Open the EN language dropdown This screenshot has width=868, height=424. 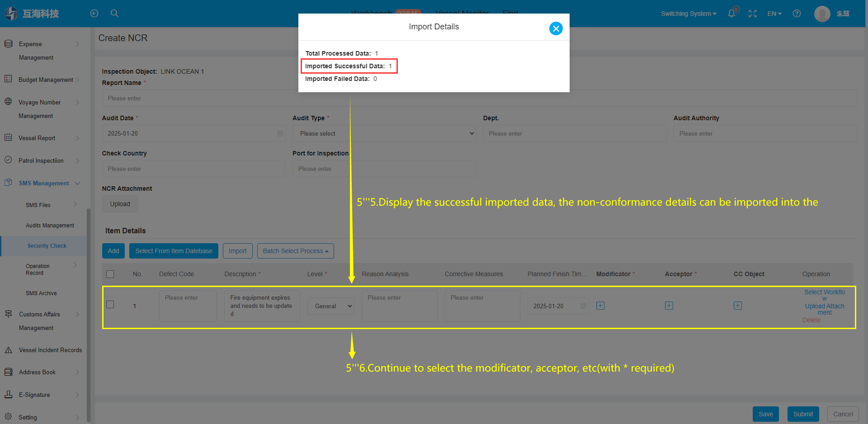tap(774, 14)
